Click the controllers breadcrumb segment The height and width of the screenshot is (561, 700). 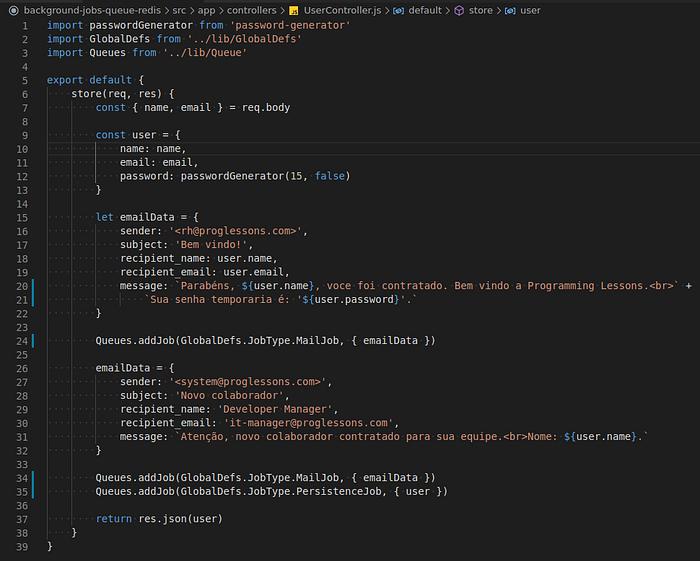click(251, 10)
